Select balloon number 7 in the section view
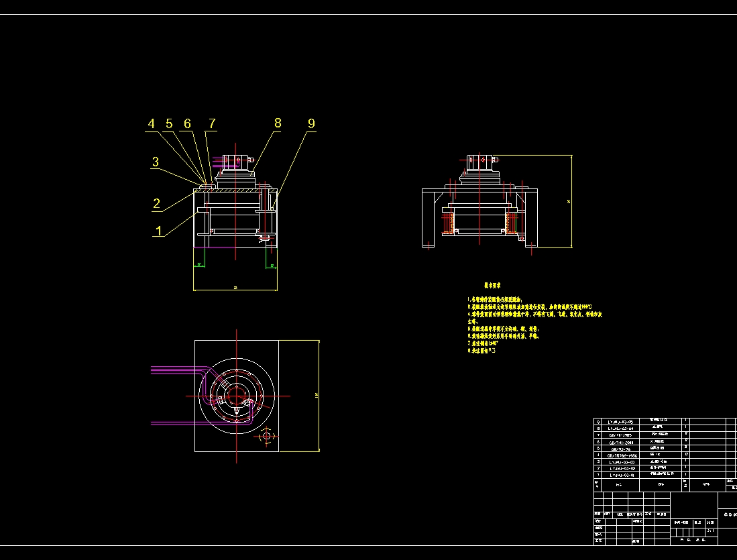This screenshot has height=560, width=737. point(212,123)
